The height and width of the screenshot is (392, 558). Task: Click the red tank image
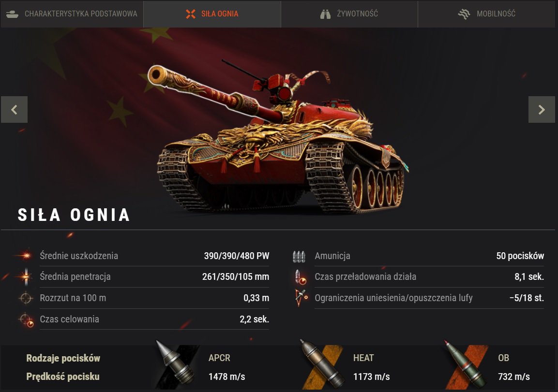278,139
